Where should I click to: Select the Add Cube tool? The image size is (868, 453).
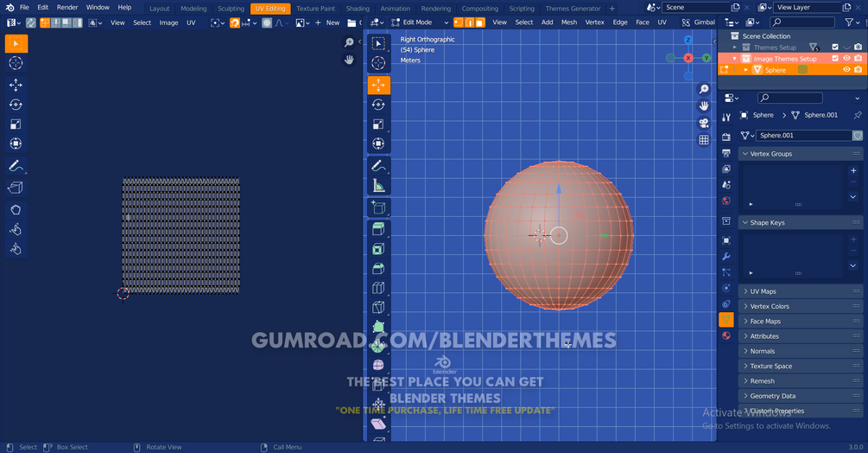(x=378, y=207)
